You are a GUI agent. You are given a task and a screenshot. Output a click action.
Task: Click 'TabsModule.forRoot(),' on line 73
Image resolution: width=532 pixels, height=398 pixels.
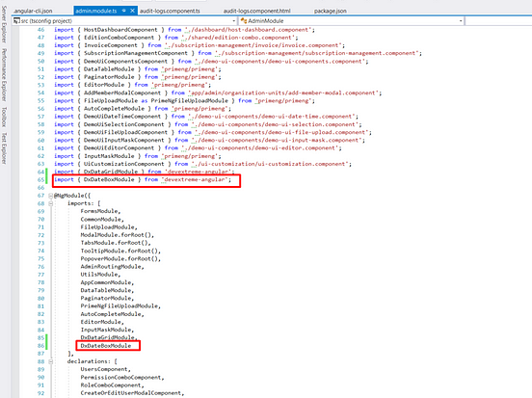pos(116,243)
